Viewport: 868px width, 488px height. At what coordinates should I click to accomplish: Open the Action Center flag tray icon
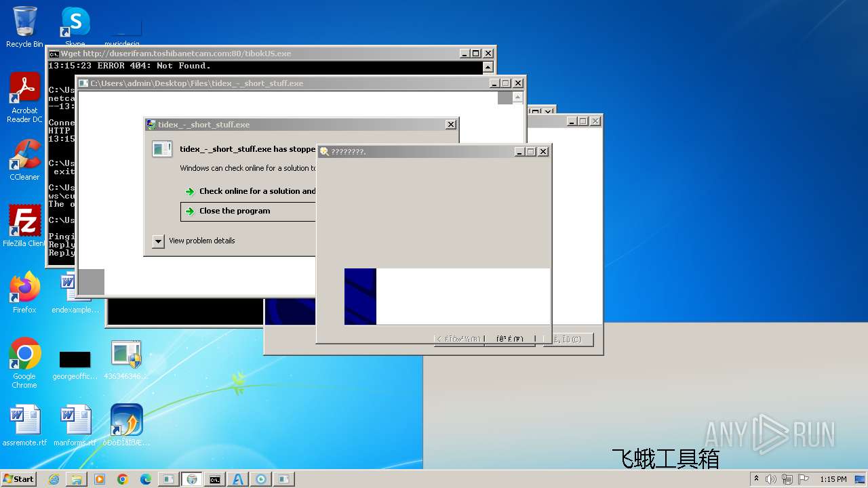point(804,479)
